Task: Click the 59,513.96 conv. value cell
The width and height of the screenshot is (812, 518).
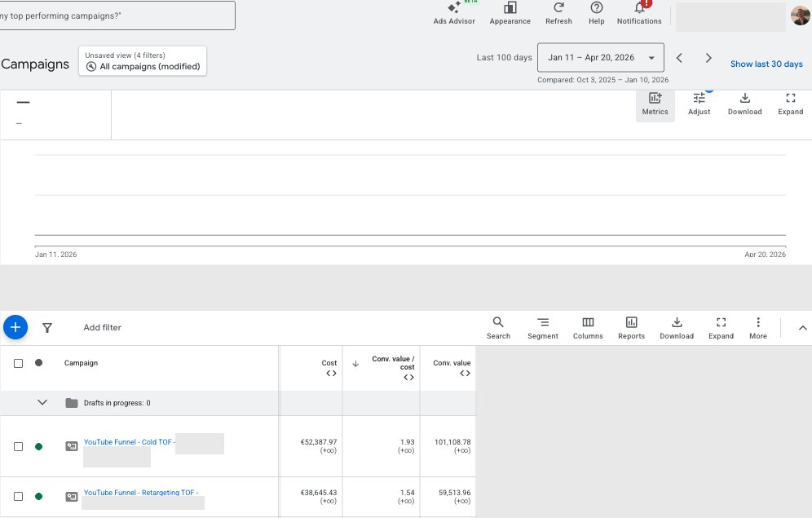Action: (x=454, y=493)
